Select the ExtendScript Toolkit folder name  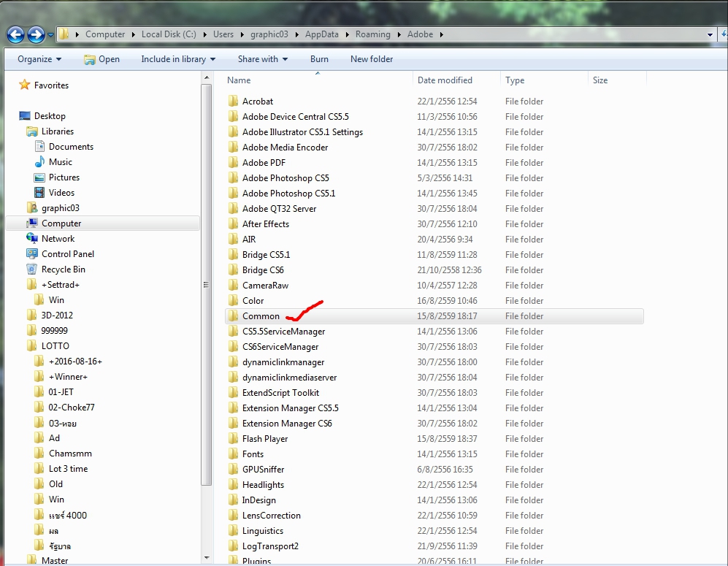(281, 393)
